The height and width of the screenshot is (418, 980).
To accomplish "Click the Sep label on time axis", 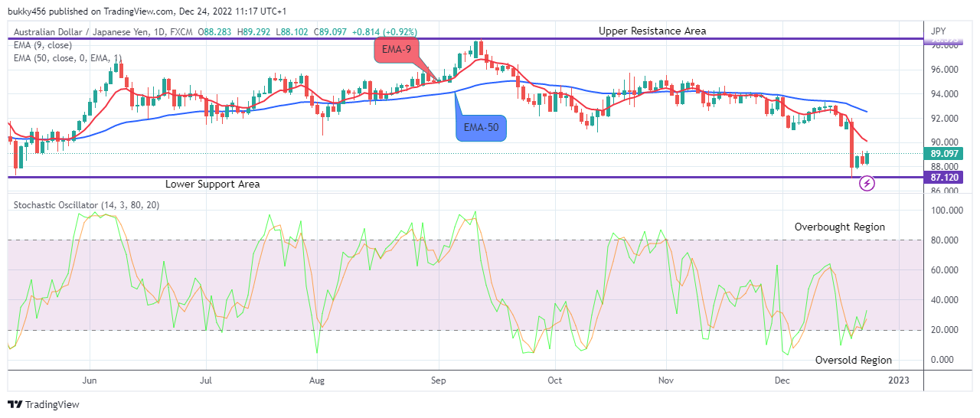I will [439, 380].
